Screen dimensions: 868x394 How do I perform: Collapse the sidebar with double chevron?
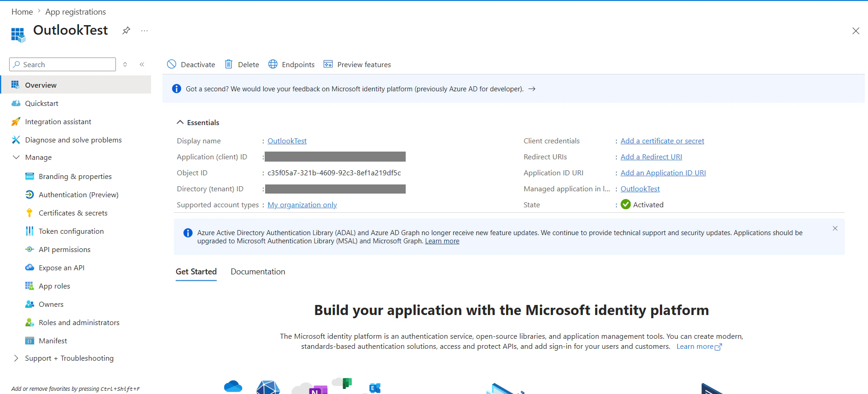142,64
